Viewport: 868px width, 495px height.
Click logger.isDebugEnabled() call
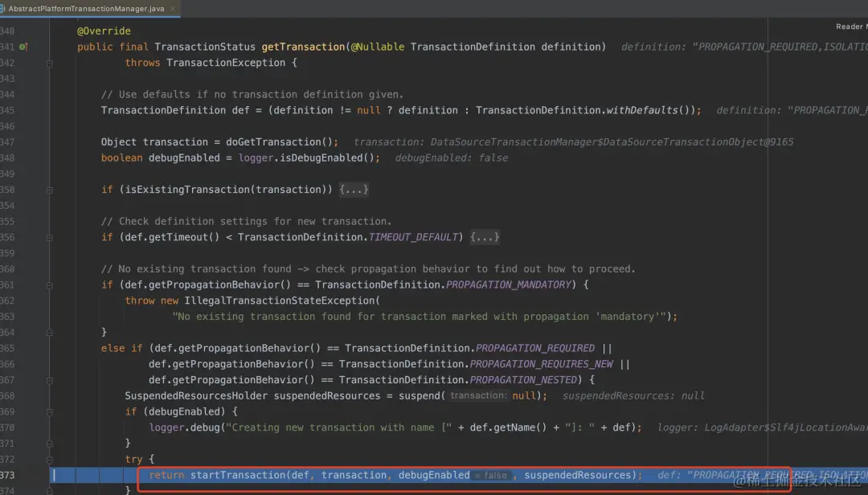pyautogui.click(x=307, y=157)
